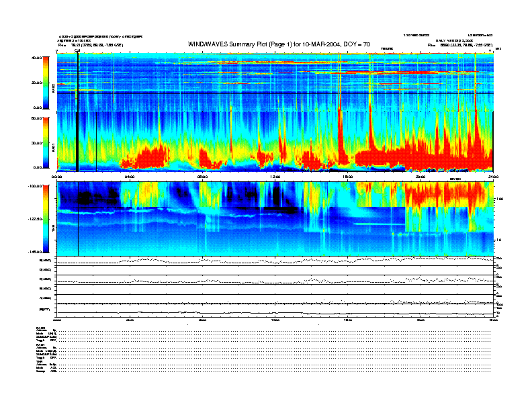Screen dimensions: 532x411
Task: Click the topmost line plot panel below TNR
Action: pyautogui.click(x=275, y=261)
